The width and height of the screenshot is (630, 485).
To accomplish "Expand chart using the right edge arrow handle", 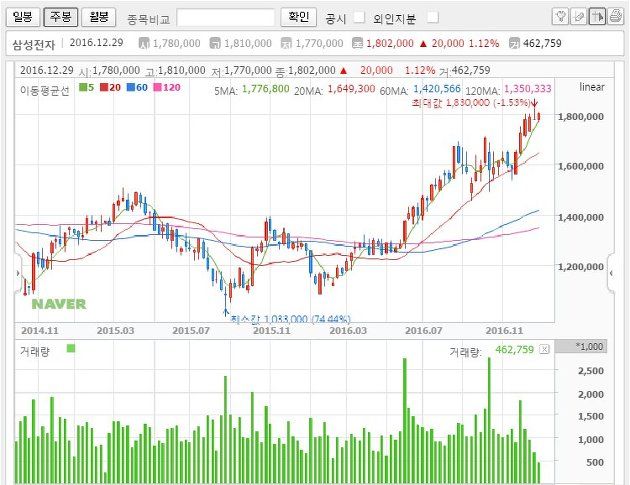I will [x=611, y=273].
